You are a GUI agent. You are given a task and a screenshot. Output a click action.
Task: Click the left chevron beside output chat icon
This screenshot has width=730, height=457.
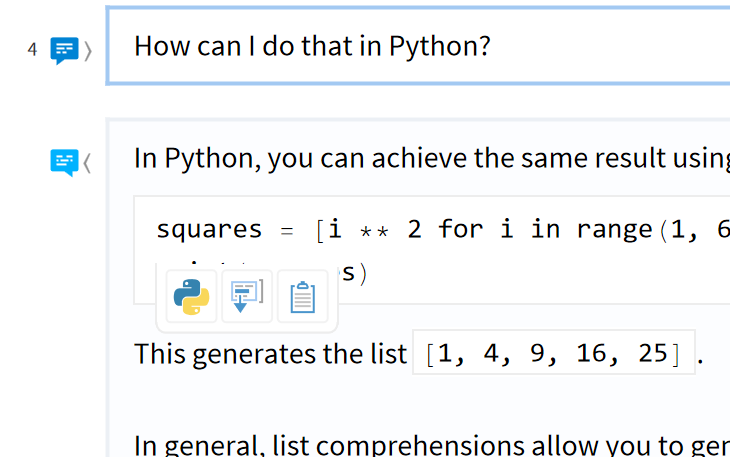pyautogui.click(x=87, y=163)
